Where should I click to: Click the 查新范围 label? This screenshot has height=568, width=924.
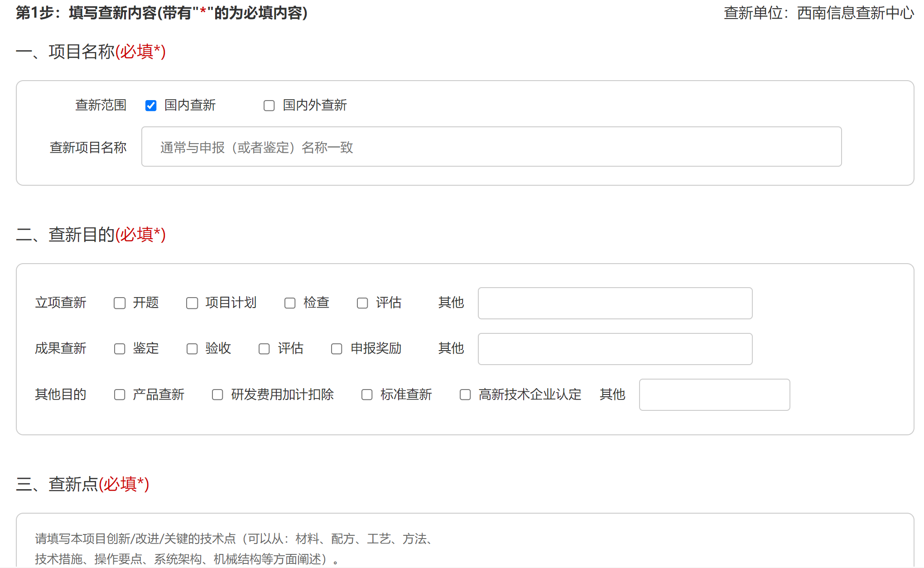pos(101,105)
